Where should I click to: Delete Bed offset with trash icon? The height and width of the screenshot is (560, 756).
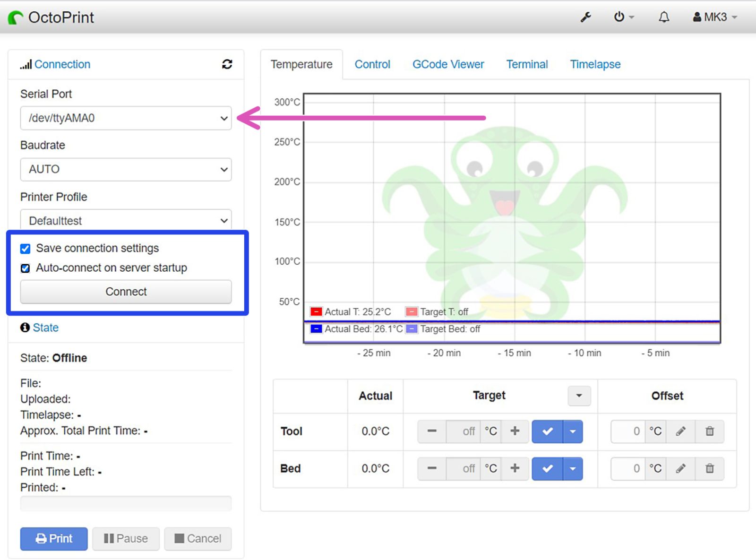click(710, 468)
